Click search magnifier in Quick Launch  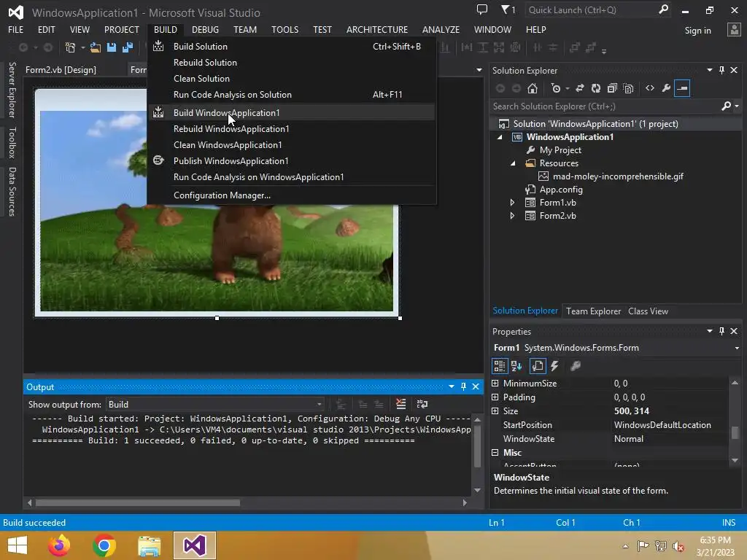coord(663,9)
